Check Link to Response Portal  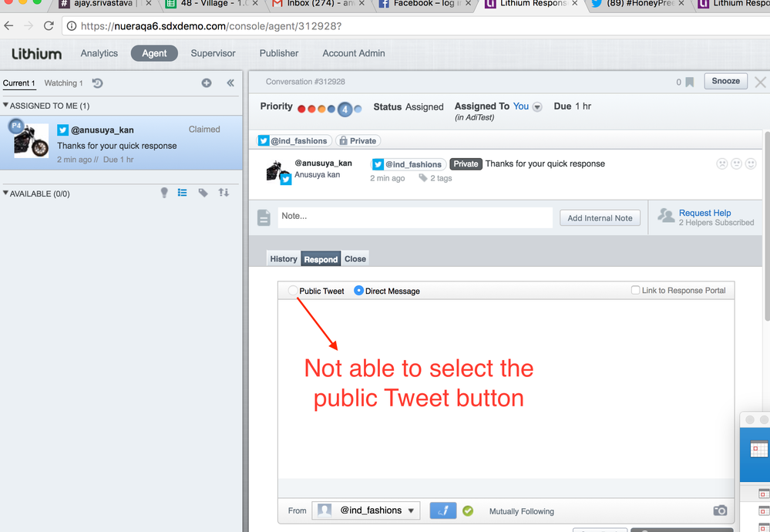[x=635, y=290]
